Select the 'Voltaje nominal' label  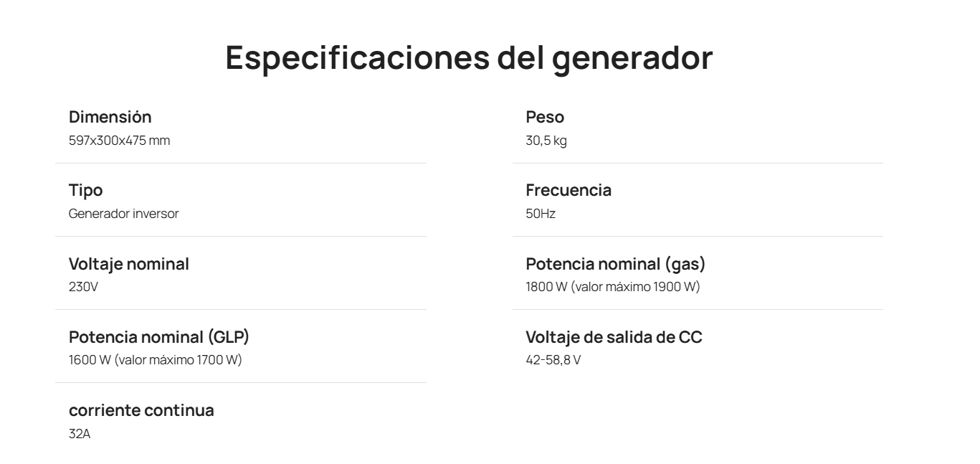click(129, 264)
